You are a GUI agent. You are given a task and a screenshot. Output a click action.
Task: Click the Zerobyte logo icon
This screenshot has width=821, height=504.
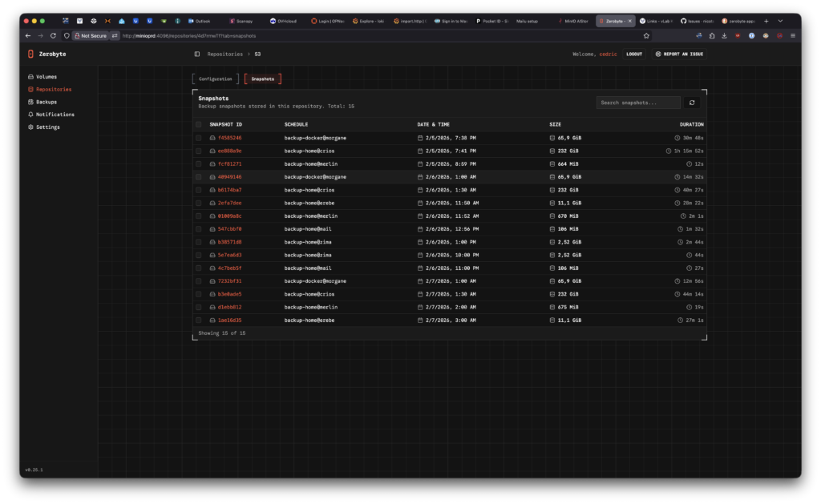pyautogui.click(x=30, y=54)
